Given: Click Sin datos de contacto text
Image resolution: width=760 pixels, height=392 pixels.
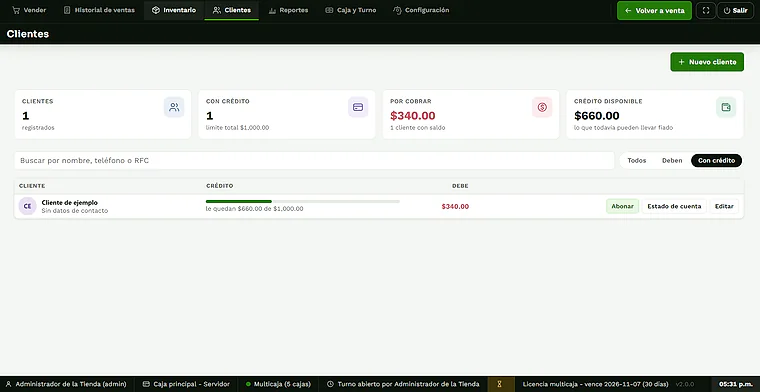Looking at the screenshot, I should click(75, 211).
